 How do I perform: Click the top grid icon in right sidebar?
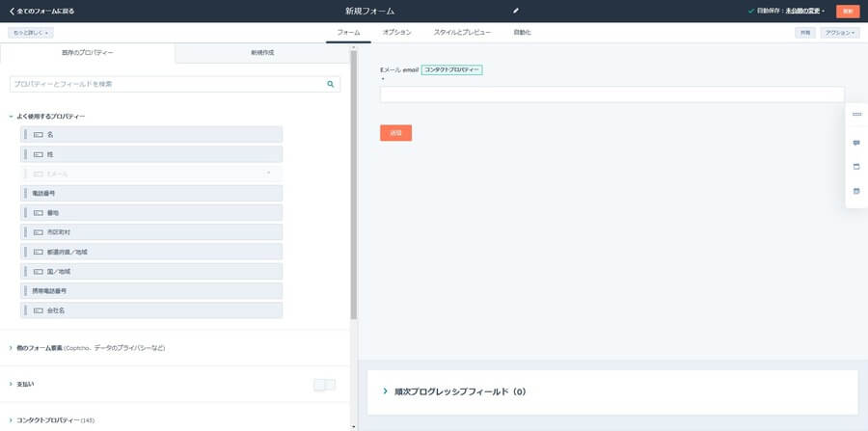[856, 115]
